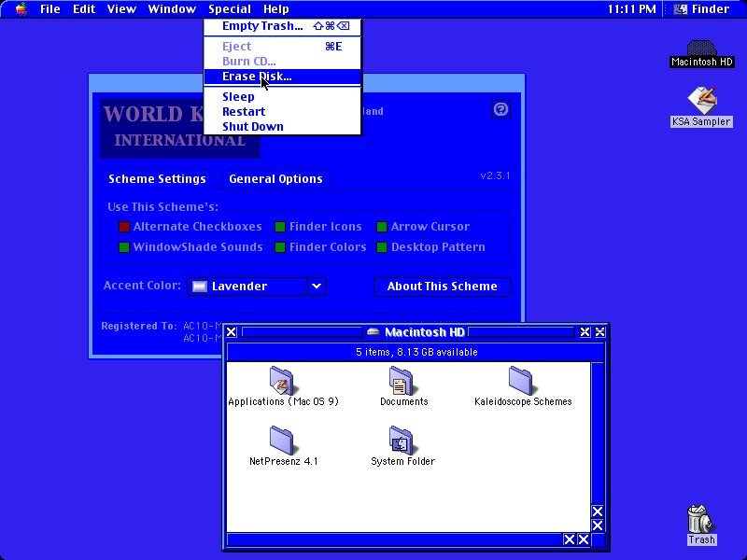The image size is (747, 560).
Task: Click the scroll-left arrow in Macintosh HD window
Action: tap(570, 539)
